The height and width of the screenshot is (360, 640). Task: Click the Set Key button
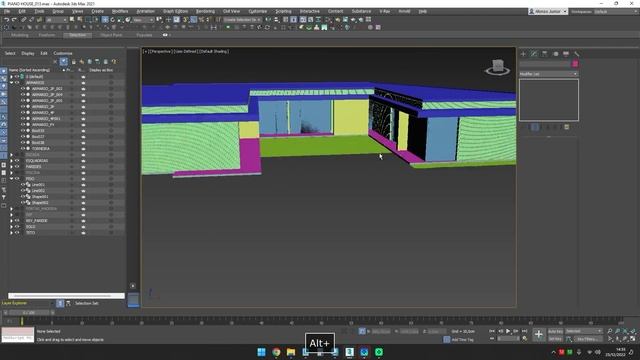[555, 339]
